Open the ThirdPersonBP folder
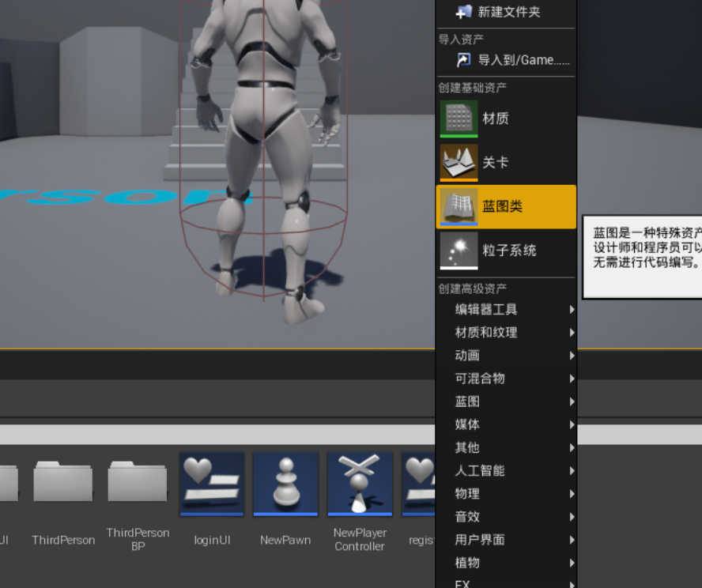702x588 pixels. point(138,483)
